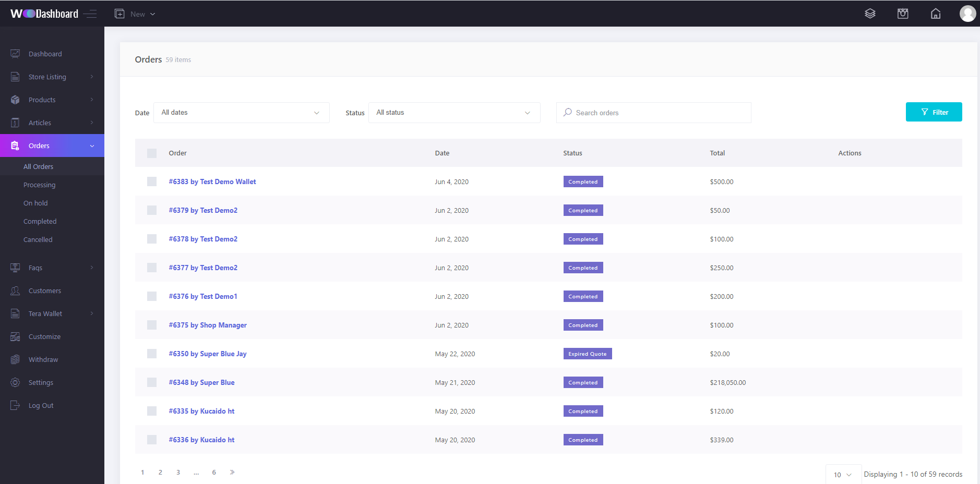The image size is (980, 484).
Task: Go to page 3 in pagination
Action: (x=178, y=472)
